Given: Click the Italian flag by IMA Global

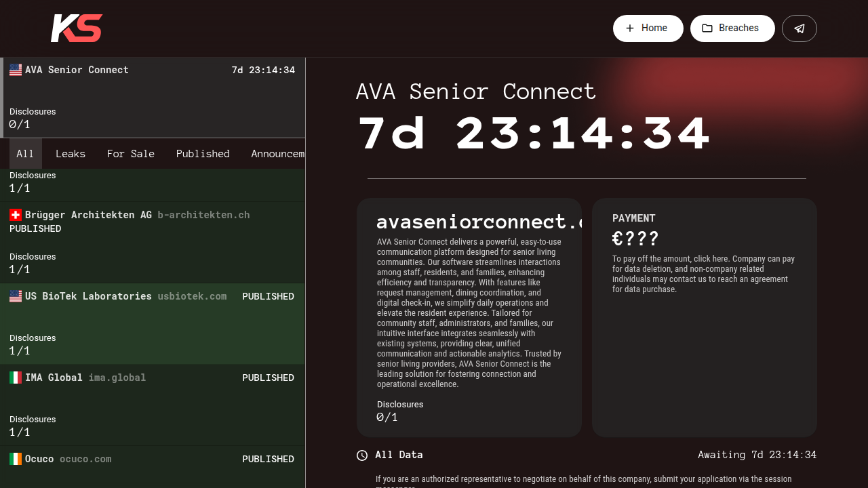Looking at the screenshot, I should coord(16,378).
